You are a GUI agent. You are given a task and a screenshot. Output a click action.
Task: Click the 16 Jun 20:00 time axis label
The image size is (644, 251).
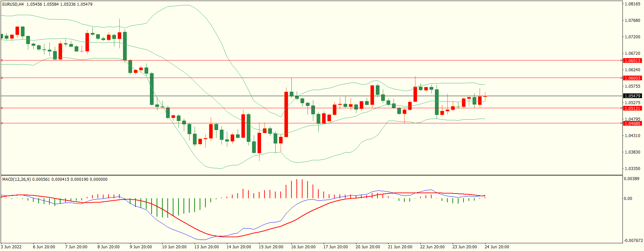click(x=303, y=247)
